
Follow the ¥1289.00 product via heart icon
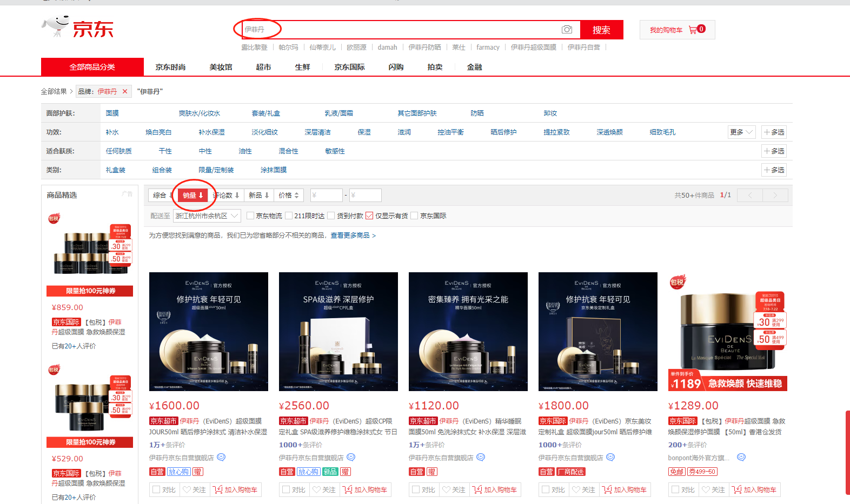[714, 490]
